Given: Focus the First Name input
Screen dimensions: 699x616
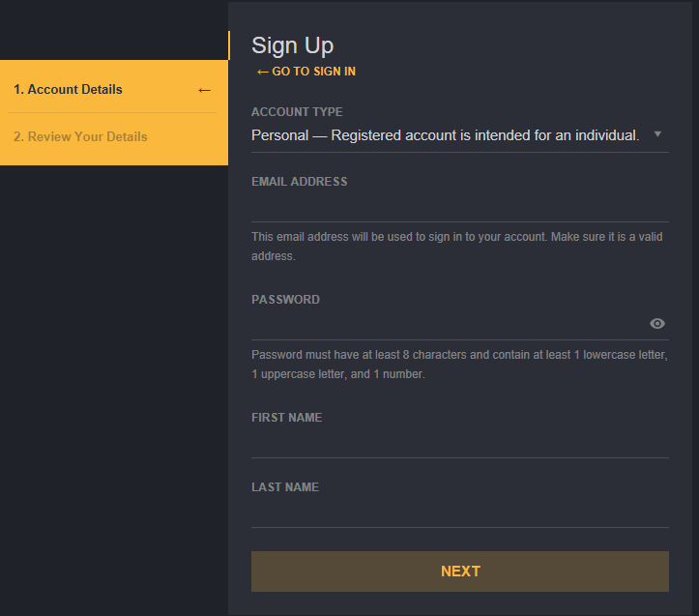Looking at the screenshot, I should pyautogui.click(x=459, y=443).
